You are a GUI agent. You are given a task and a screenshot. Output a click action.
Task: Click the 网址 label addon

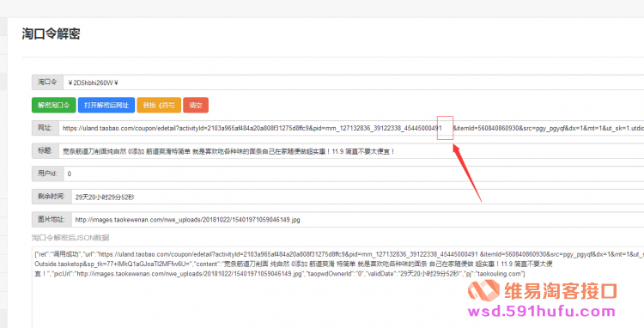pyautogui.click(x=46, y=128)
